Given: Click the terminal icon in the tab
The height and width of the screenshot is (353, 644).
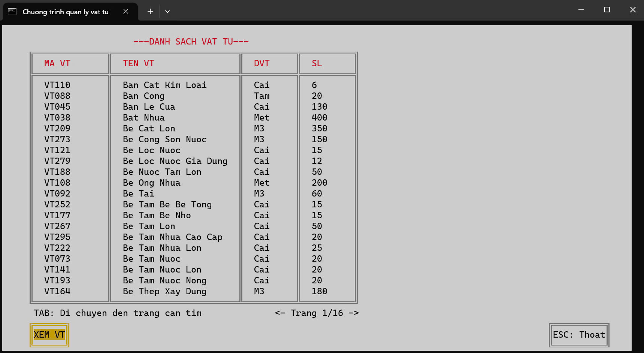Looking at the screenshot, I should [x=12, y=12].
